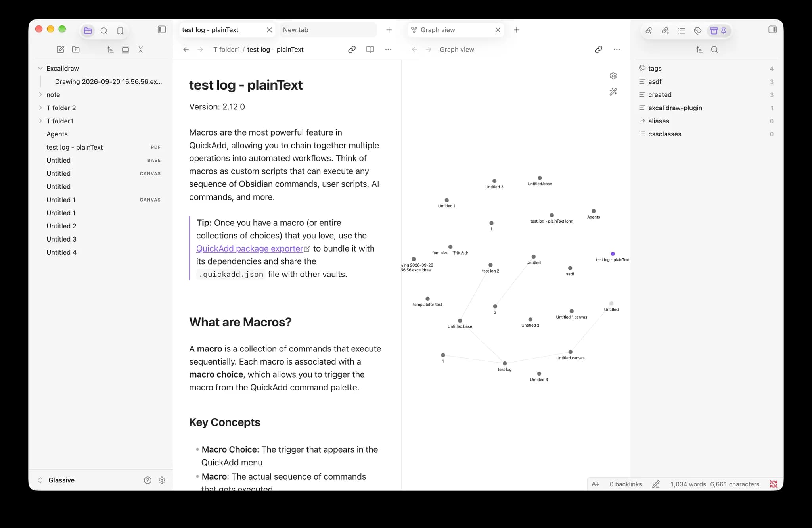Open the tags icon in right sidebar
This screenshot has height=528, width=812.
[698, 31]
